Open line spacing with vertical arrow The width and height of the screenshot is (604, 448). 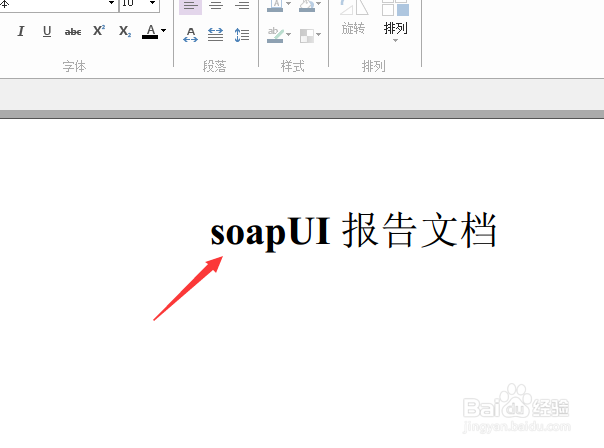point(242,35)
